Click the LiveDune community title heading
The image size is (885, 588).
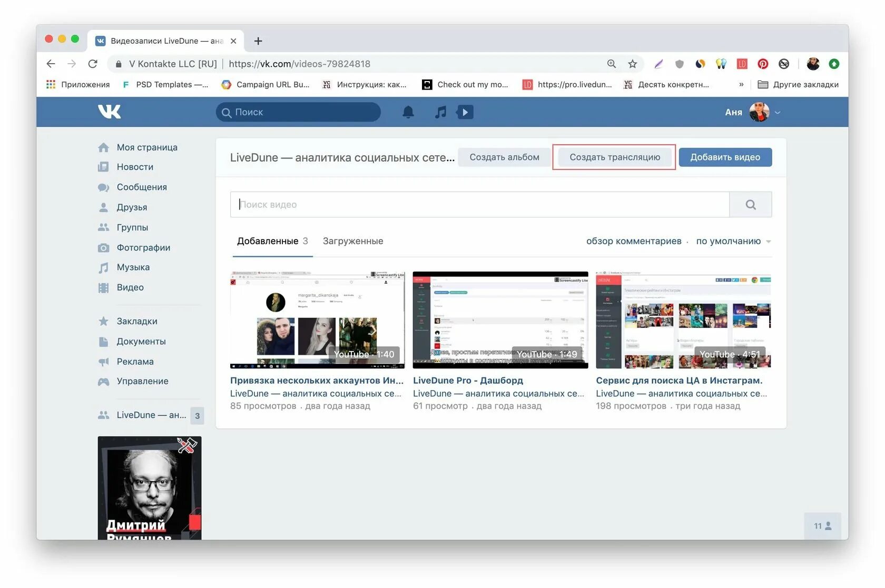click(342, 157)
